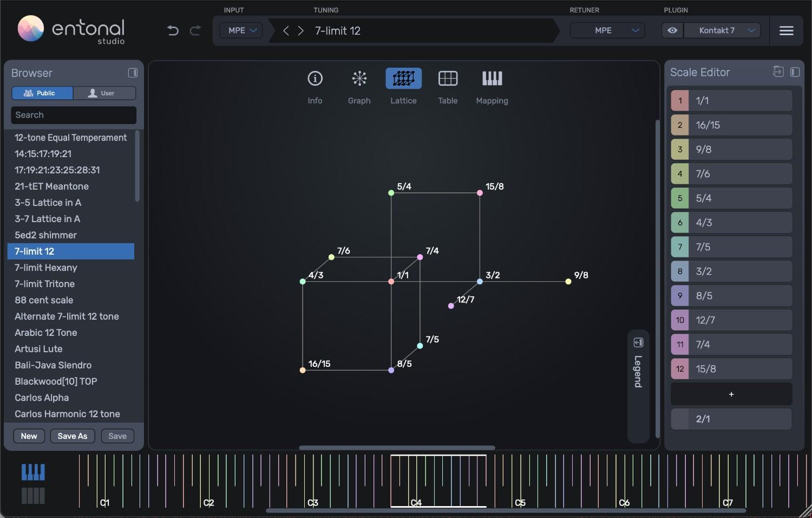Click the color swatch for ratio 5/4
The width and height of the screenshot is (812, 518).
[679, 198]
